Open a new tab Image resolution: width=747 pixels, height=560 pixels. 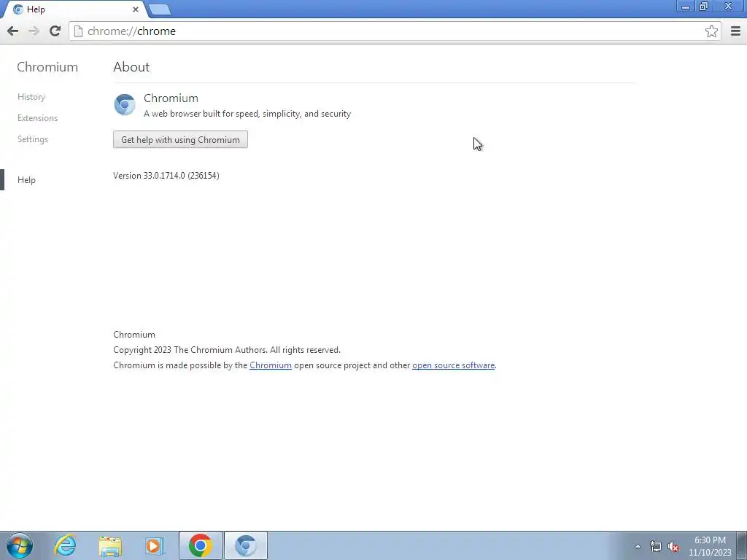[x=159, y=9]
